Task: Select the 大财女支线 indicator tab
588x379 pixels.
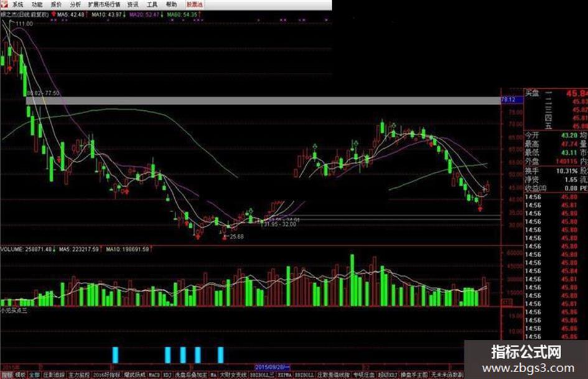Action: click(233, 375)
